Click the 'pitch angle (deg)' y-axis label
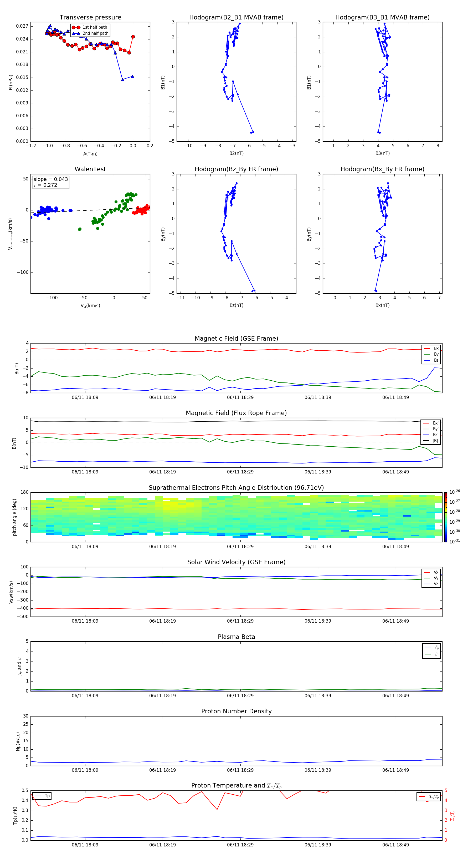Screen dimensions: 473x868 tap(15, 517)
